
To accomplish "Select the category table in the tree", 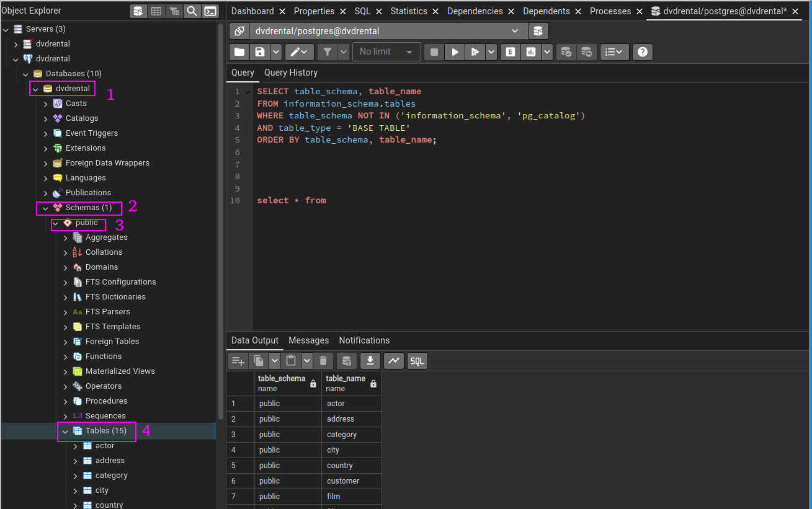I will (112, 476).
